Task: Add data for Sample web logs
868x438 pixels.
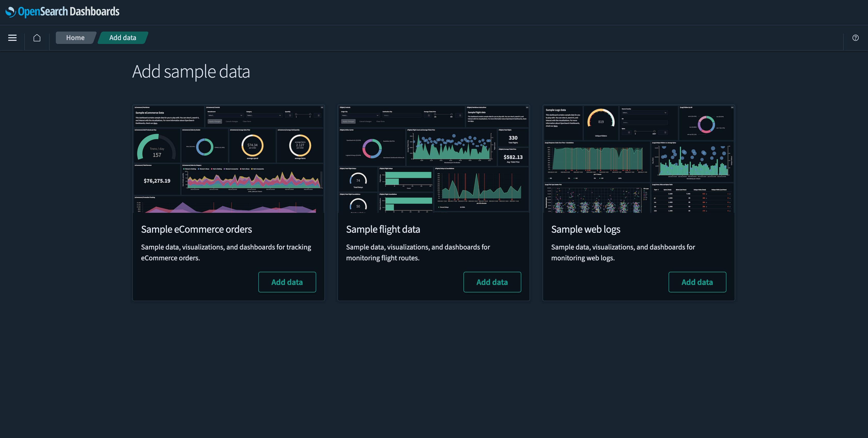Action: coord(697,282)
